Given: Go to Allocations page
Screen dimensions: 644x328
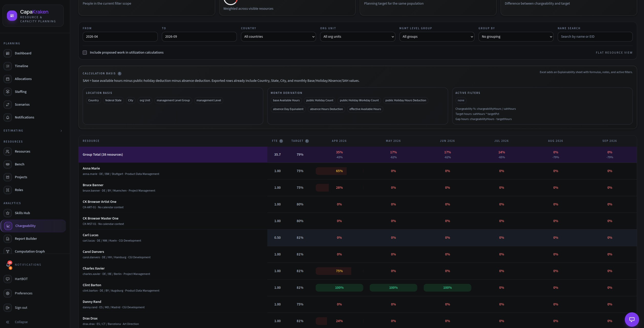Looking at the screenshot, I should pos(23,79).
